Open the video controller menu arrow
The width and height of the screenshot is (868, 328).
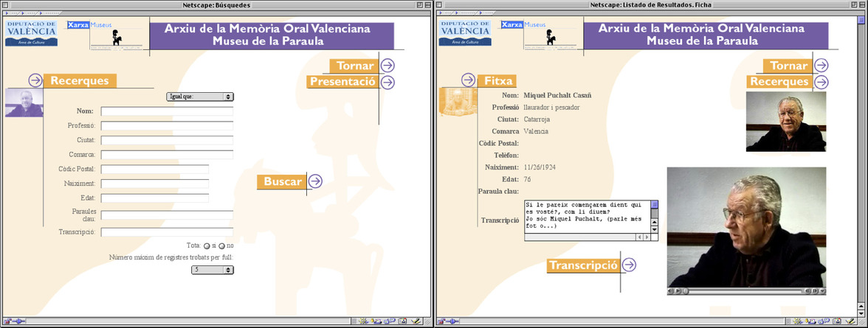[x=822, y=291]
